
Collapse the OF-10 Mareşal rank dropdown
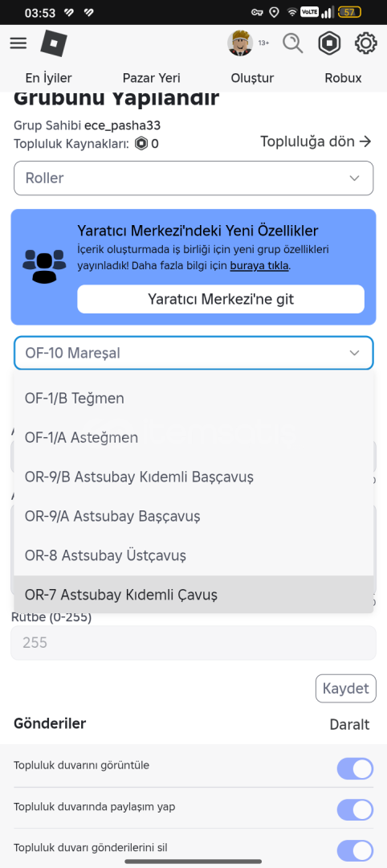tap(193, 353)
